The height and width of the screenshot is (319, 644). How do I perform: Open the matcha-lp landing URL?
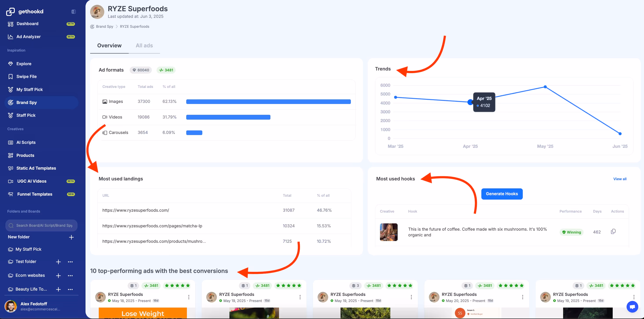[x=152, y=226]
